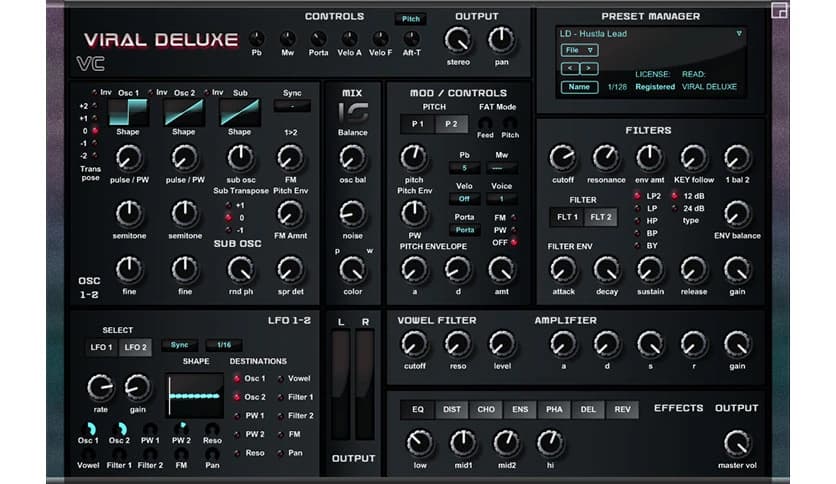Click the Porta control knob in Controls
Screen dimensions: 836x484
318,39
